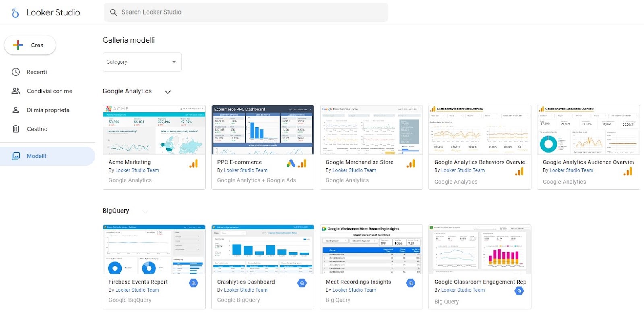
Task: Click Analytics icon on Audience Overview card
Action: pyautogui.click(x=628, y=172)
